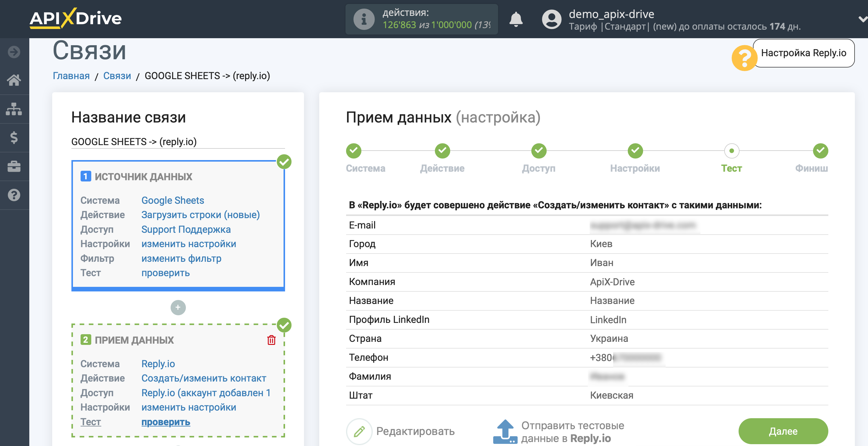
Task: Click the Далее button
Action: 783,431
